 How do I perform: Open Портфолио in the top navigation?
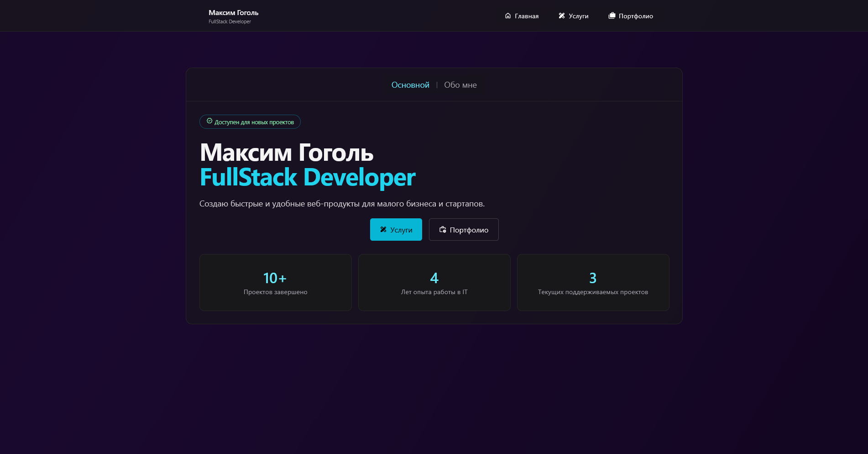[631, 16]
